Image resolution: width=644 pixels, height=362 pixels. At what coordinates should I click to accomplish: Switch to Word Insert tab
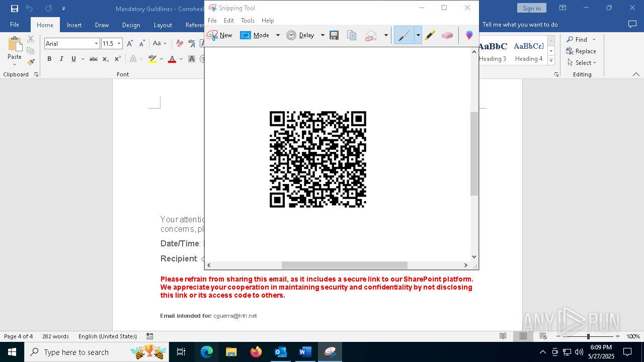click(74, 25)
